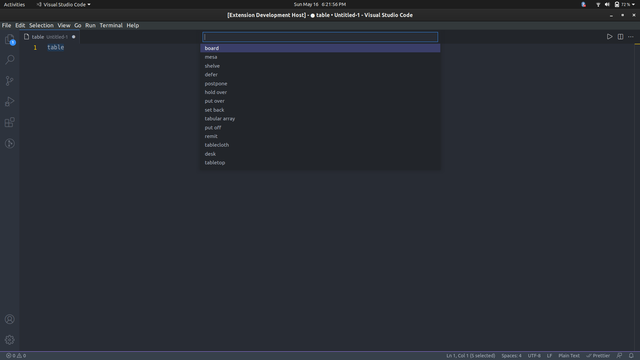Select the synonym 'mesa'
640x360 pixels.
click(x=320, y=57)
